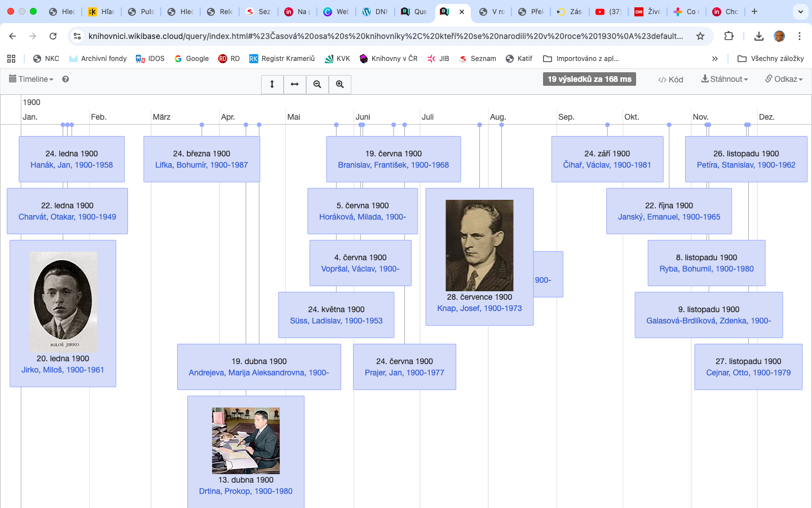Click the Miloš Jirko portrait image
This screenshot has width=812, height=508.
[63, 301]
